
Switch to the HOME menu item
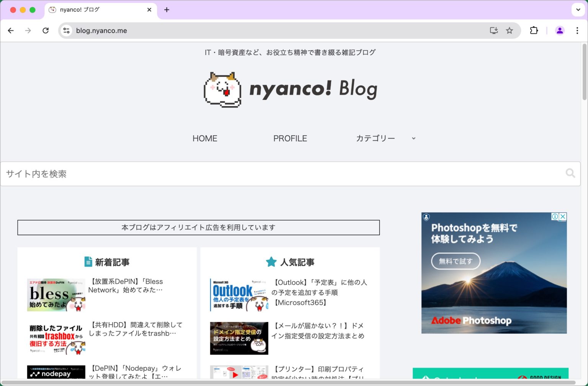pos(205,138)
